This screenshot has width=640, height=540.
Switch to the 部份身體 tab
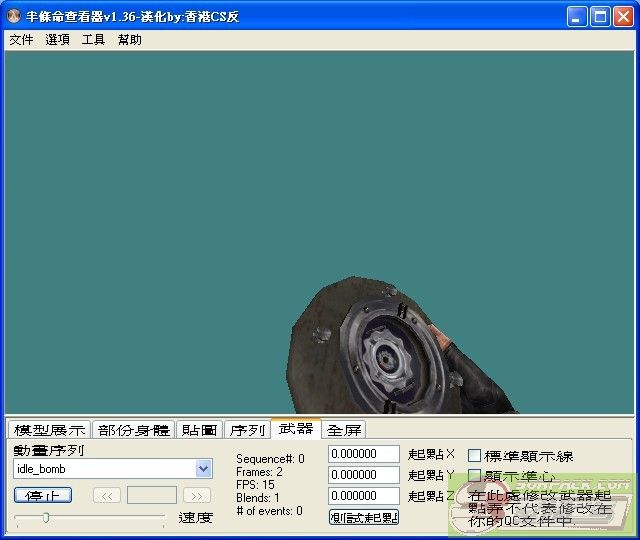[x=134, y=430]
